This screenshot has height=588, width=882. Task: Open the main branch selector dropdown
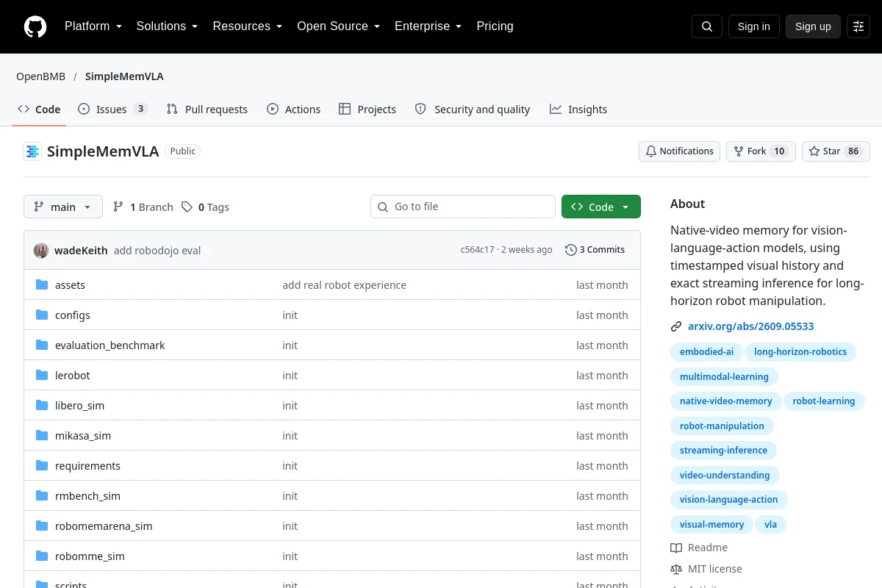63,207
